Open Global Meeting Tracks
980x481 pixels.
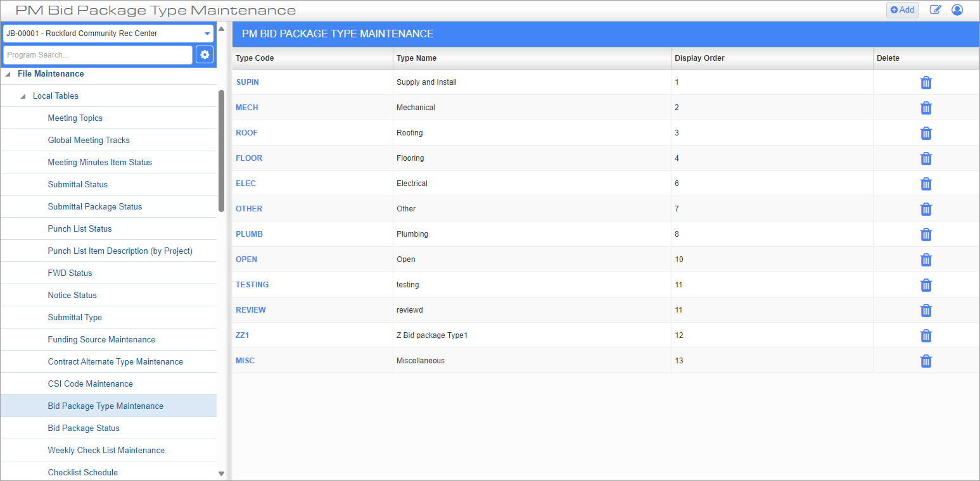(89, 141)
